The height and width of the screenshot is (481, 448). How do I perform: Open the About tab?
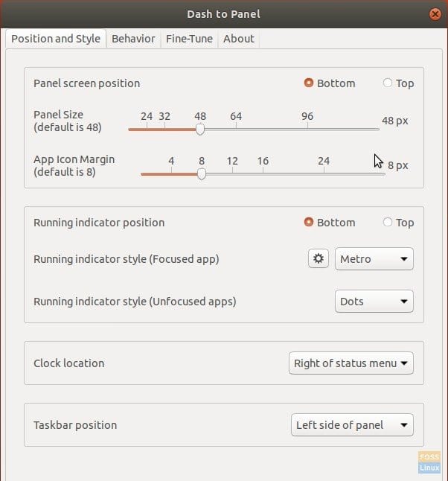pos(239,39)
